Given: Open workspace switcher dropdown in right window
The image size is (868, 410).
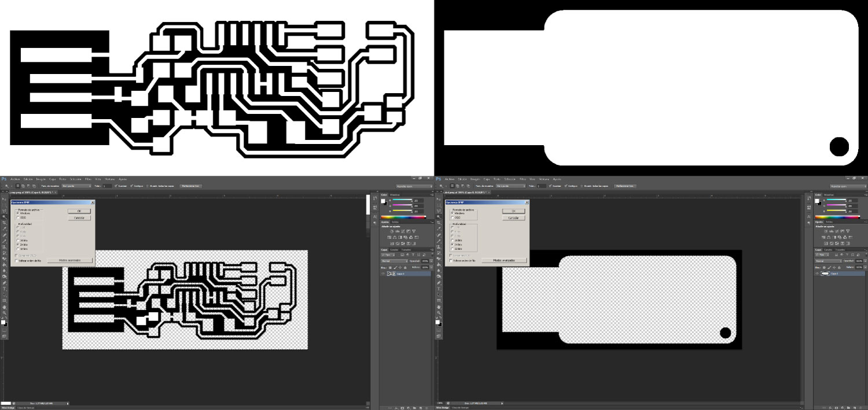Looking at the screenshot, I should point(848,186).
